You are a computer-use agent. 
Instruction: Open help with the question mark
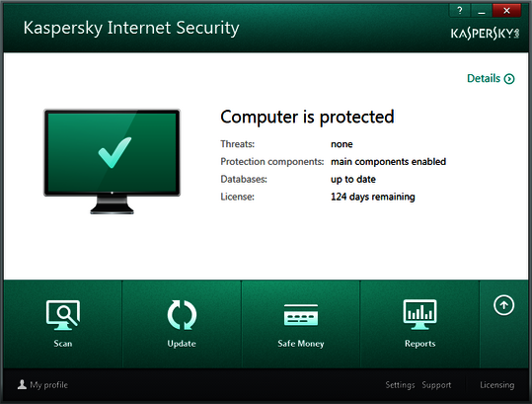(x=460, y=11)
